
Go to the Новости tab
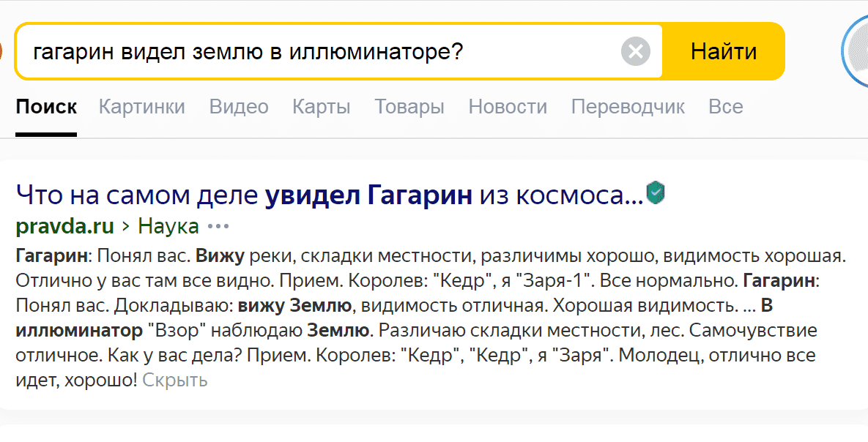click(x=508, y=107)
